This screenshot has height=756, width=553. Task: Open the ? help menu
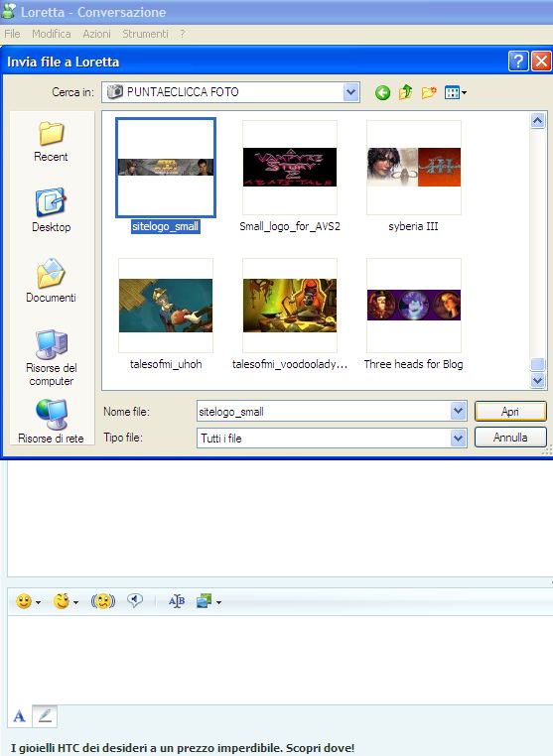click(x=183, y=34)
